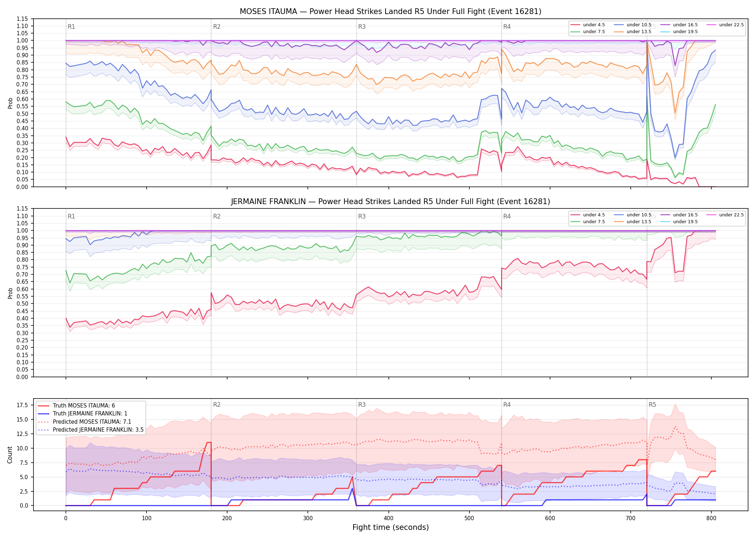Image resolution: width=756 pixels, height=540 pixels.
Task: Click cyan line sample for 'under 19.5' in top legend
Action: (x=665, y=32)
